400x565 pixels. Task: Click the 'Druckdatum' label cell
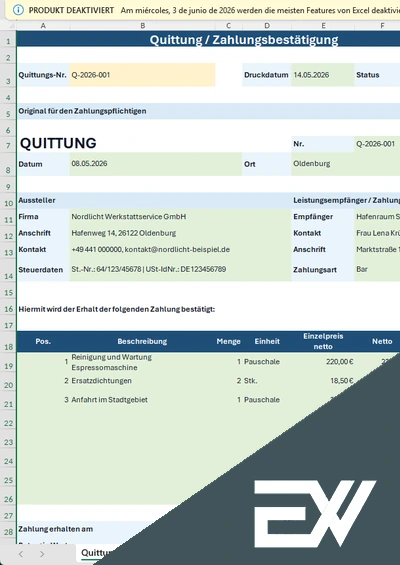[x=267, y=75]
